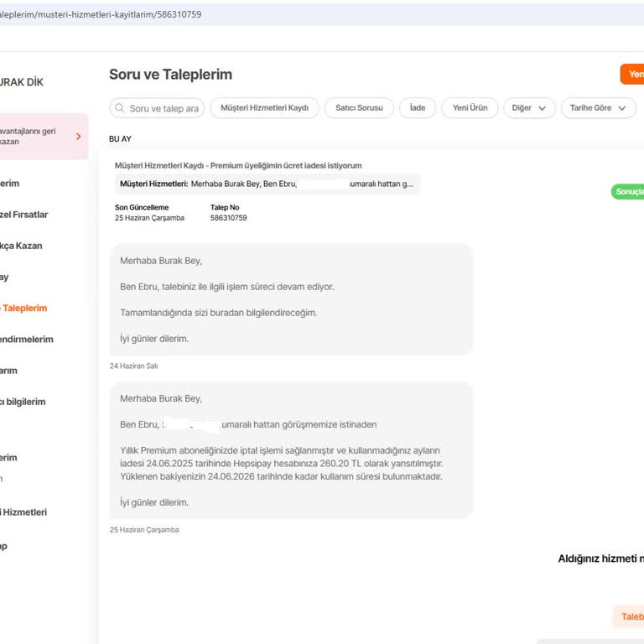This screenshot has height=644, width=644.
Task: Filter by Müşteri Hizmetleri Kaydı
Action: tap(264, 108)
